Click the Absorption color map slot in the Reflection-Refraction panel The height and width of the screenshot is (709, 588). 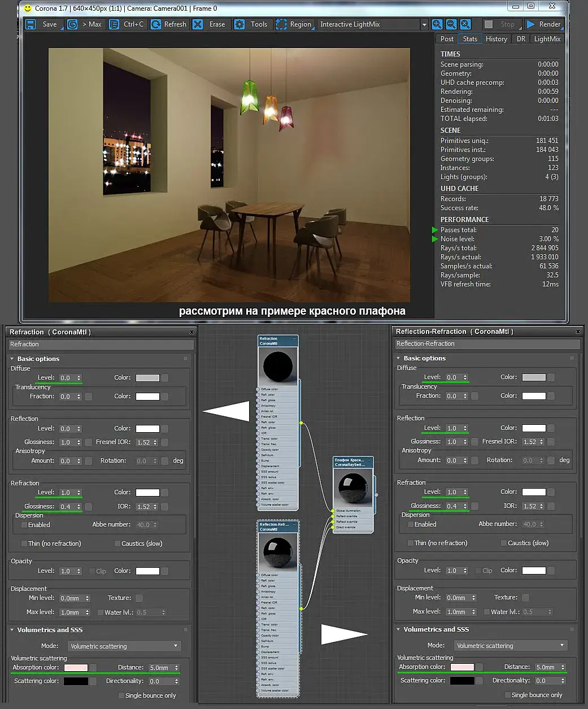pyautogui.click(x=480, y=667)
